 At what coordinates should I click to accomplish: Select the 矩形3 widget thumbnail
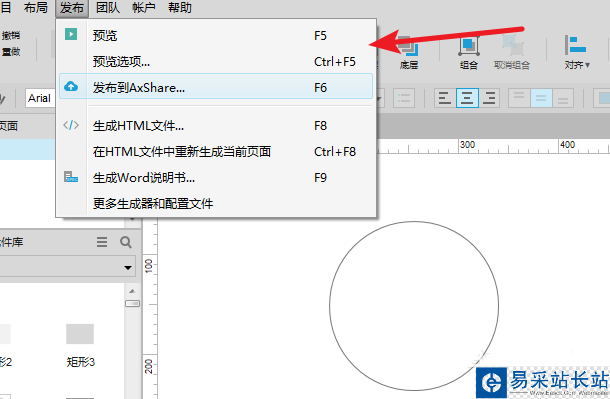pos(80,334)
